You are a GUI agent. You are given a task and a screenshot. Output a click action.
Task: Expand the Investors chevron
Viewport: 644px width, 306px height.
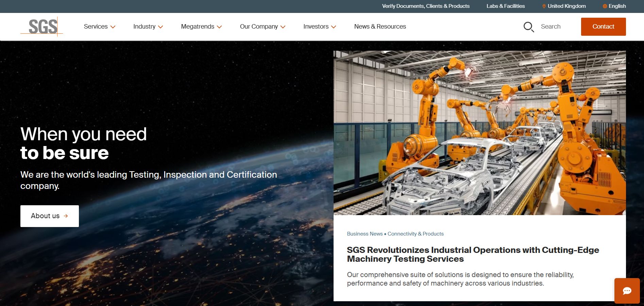(x=334, y=27)
